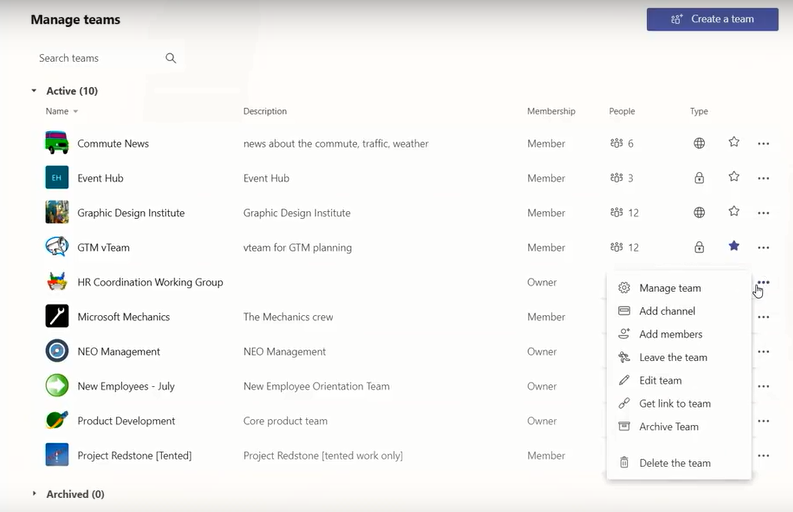Click the Product Development team icon

(57, 421)
